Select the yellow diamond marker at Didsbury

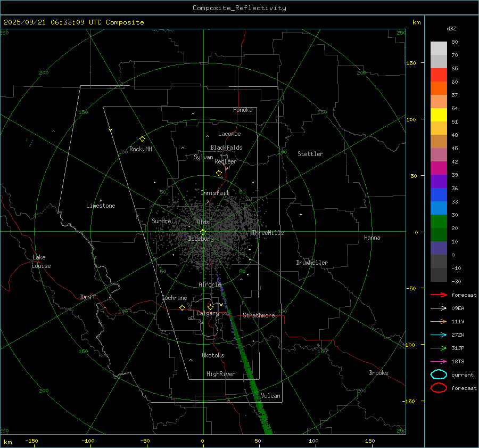coord(203,232)
